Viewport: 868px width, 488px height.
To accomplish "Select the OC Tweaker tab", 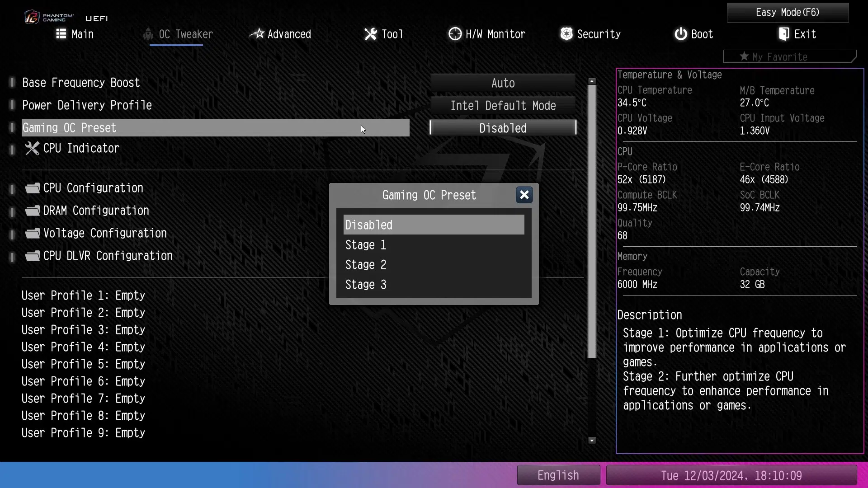I will (x=178, y=34).
